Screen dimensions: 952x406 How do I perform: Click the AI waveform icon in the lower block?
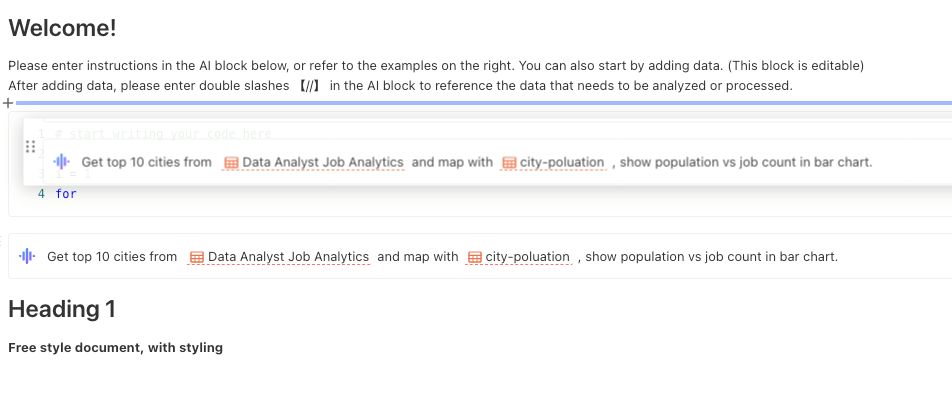pos(27,257)
